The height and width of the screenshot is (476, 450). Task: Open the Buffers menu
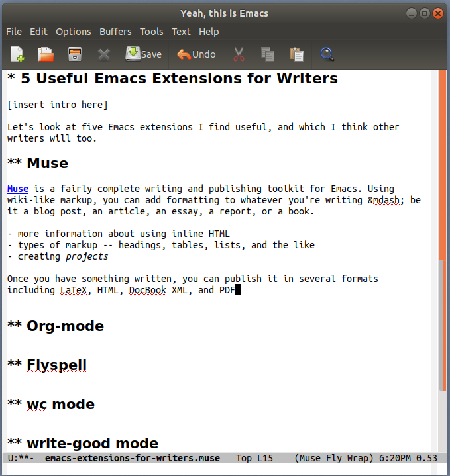(115, 32)
